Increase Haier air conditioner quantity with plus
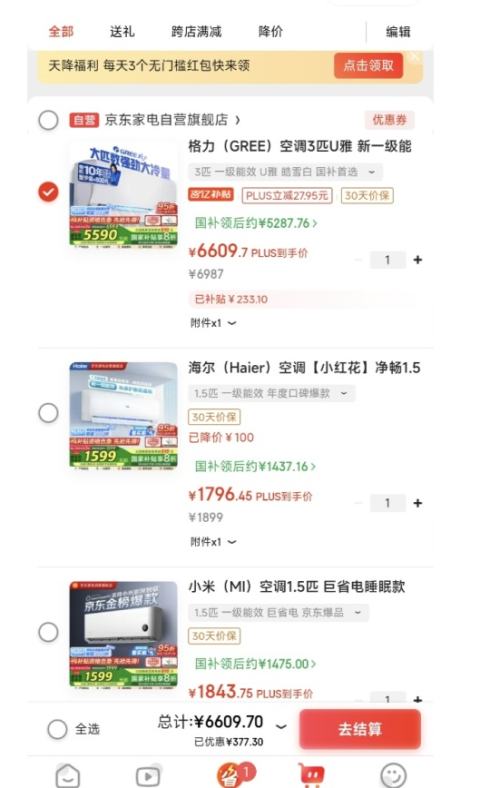This screenshot has width=500, height=788. [x=418, y=503]
